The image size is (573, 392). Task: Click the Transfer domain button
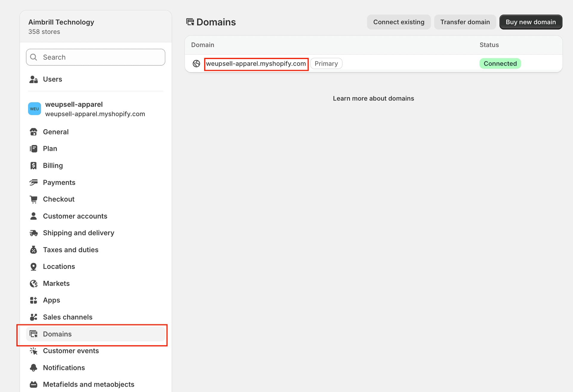click(465, 22)
